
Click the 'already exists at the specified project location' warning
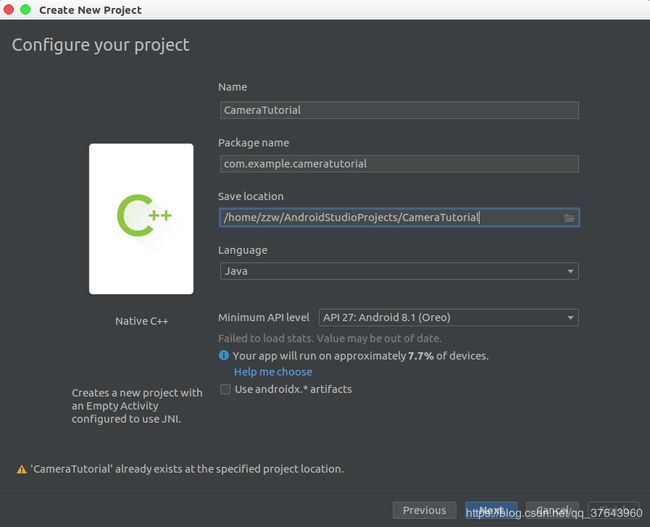click(187, 469)
